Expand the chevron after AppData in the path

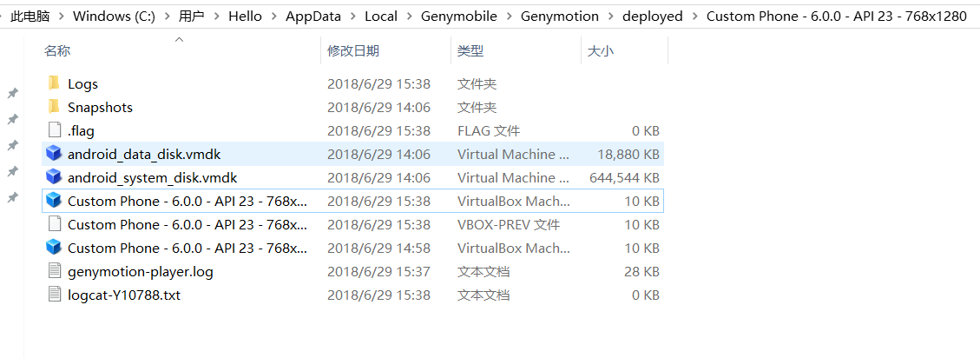pos(353,17)
